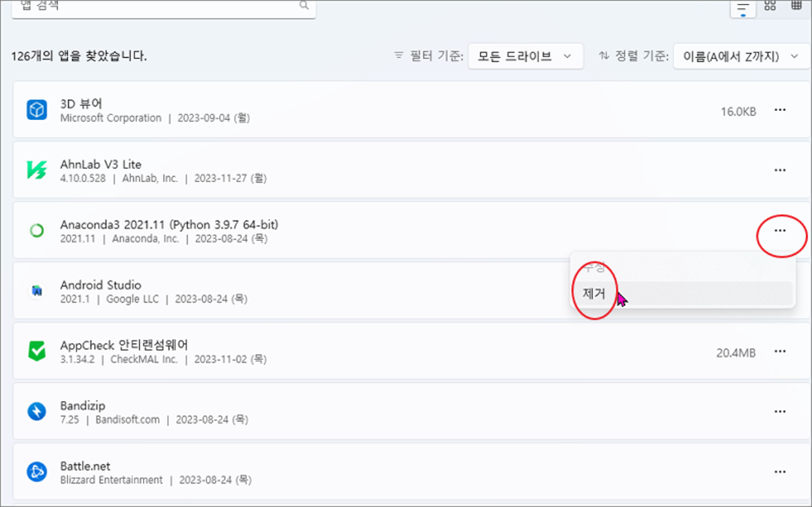This screenshot has width=812, height=507.
Task: Open more options for 3D 뷰어
Action: (780, 110)
